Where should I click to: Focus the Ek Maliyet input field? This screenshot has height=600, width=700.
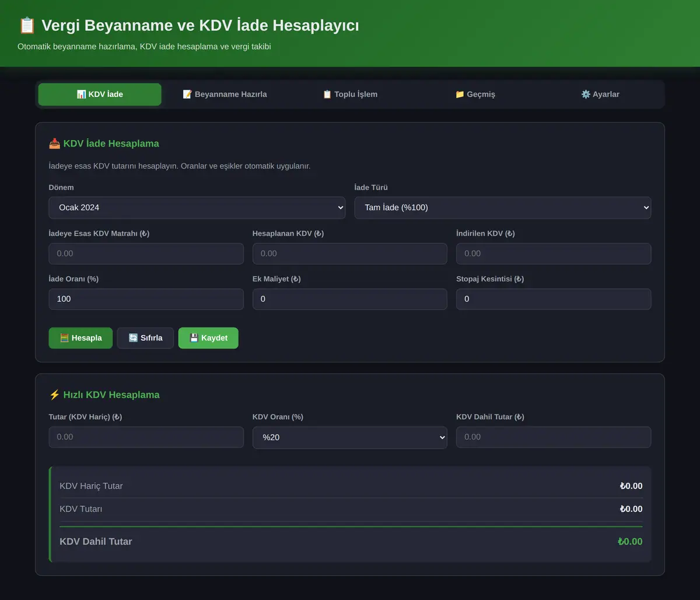pyautogui.click(x=350, y=299)
